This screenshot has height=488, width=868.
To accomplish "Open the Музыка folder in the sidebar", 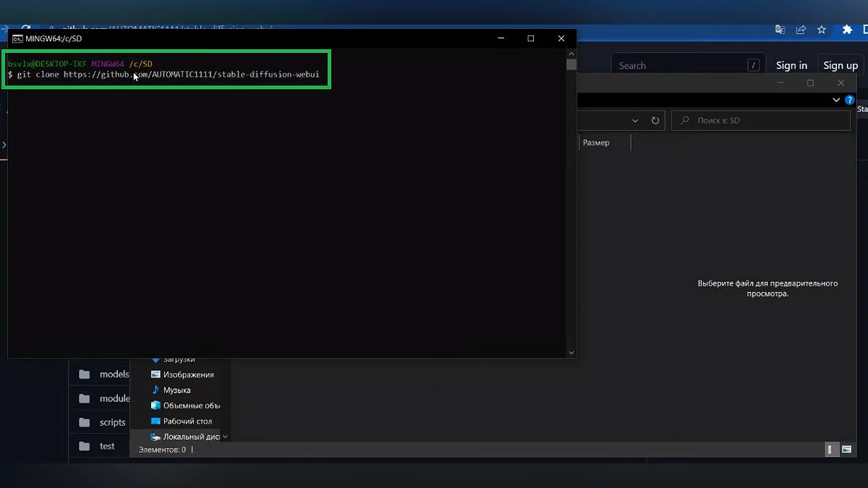I will [x=176, y=390].
